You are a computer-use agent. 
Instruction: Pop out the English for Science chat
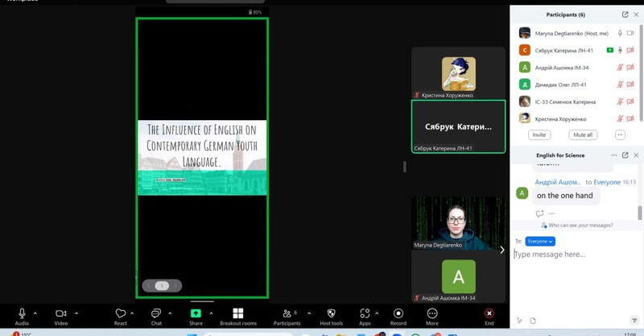pos(625,155)
